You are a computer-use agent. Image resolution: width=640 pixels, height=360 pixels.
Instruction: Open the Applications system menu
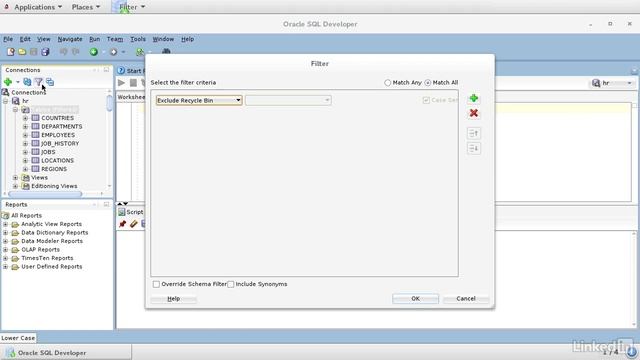pyautogui.click(x=38, y=7)
